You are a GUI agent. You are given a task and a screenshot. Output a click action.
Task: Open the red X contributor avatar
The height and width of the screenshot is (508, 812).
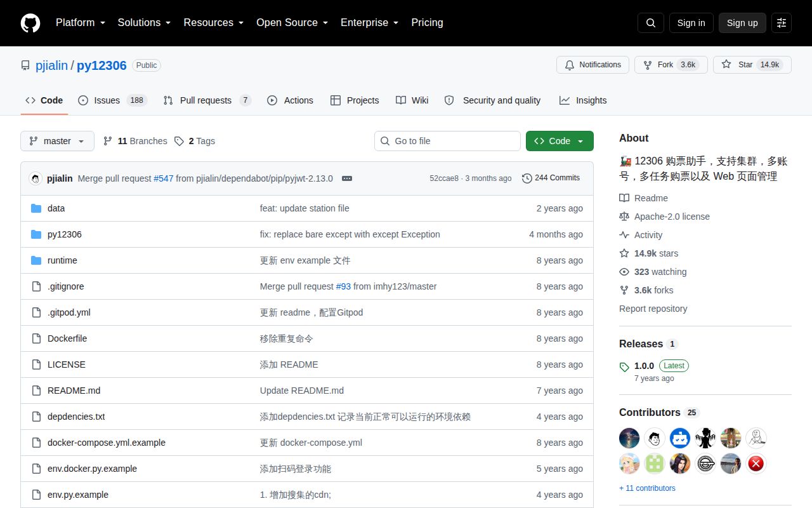tap(756, 464)
